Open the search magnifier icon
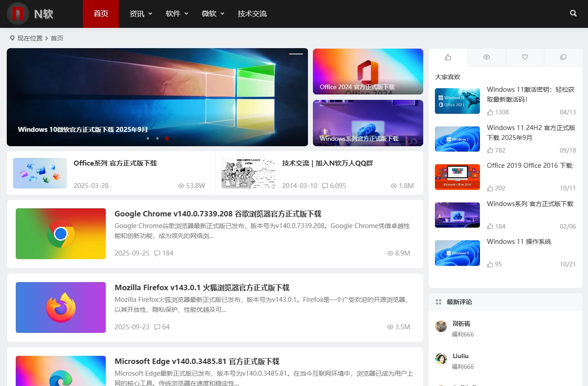Screen dimensions: 588x386 [573, 13]
